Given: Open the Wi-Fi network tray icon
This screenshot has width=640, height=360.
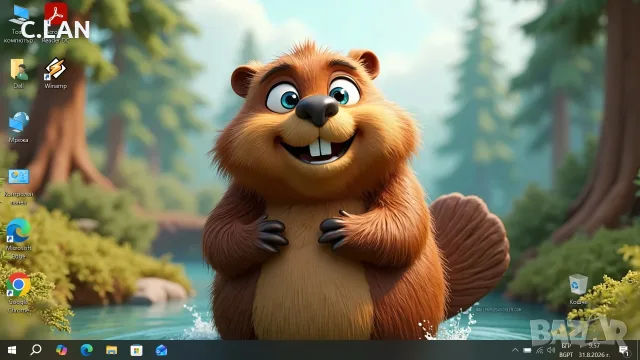Looking at the screenshot, I should [x=539, y=350].
